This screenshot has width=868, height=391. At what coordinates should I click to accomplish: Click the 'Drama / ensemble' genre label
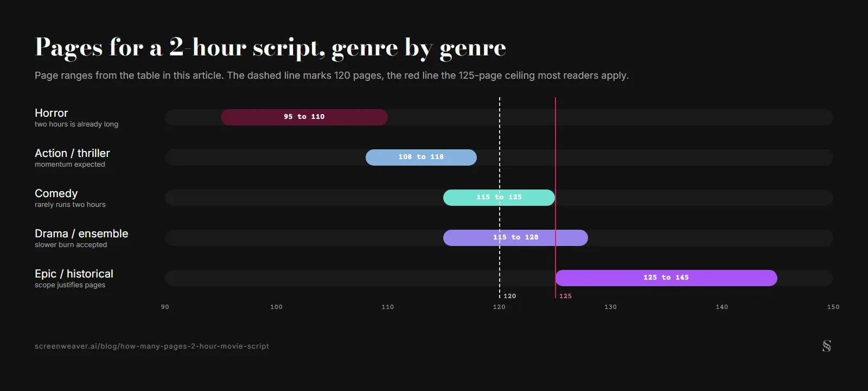coord(81,234)
